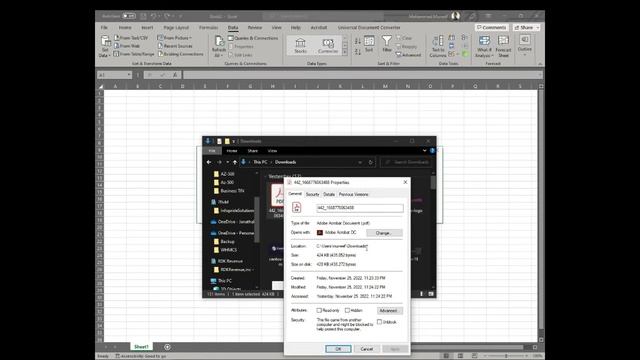The width and height of the screenshot is (640, 360).
Task: Open Comments button in Excel
Action: pyautogui.click(x=491, y=27)
